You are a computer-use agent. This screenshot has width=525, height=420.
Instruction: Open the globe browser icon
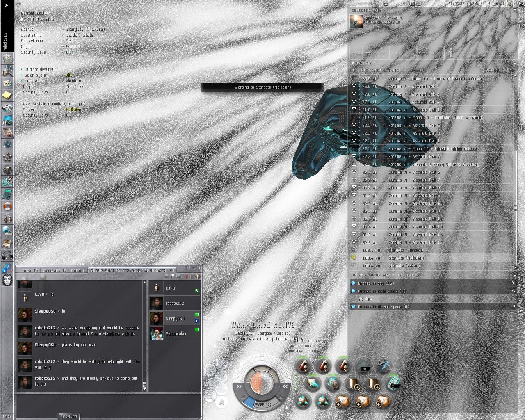[7, 231]
